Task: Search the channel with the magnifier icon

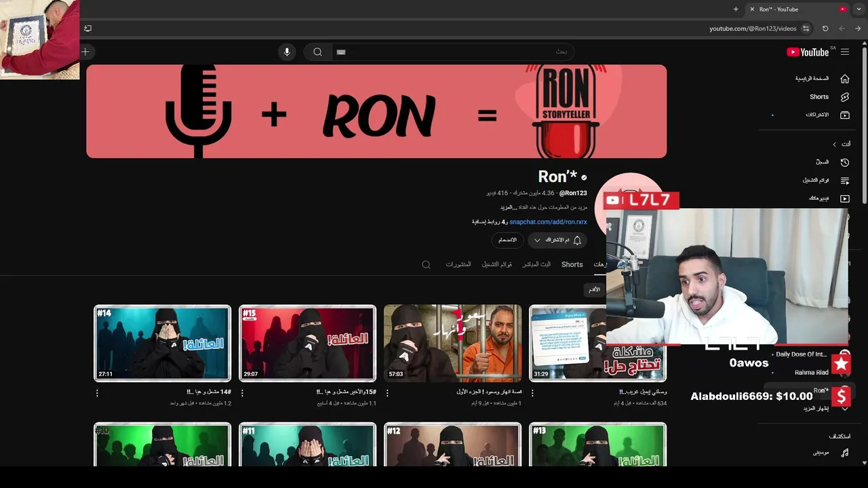Action: pos(426,264)
